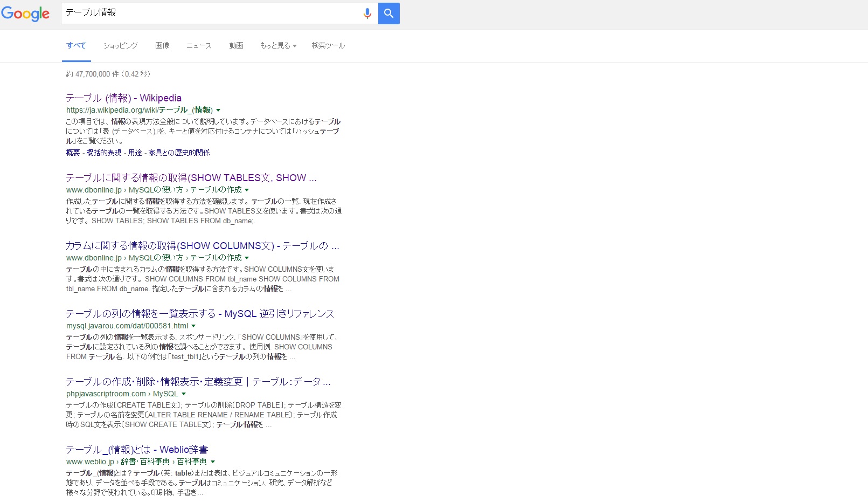This screenshot has width=868, height=502.
Task: Open the 用途 sitelink
Action: (x=135, y=153)
